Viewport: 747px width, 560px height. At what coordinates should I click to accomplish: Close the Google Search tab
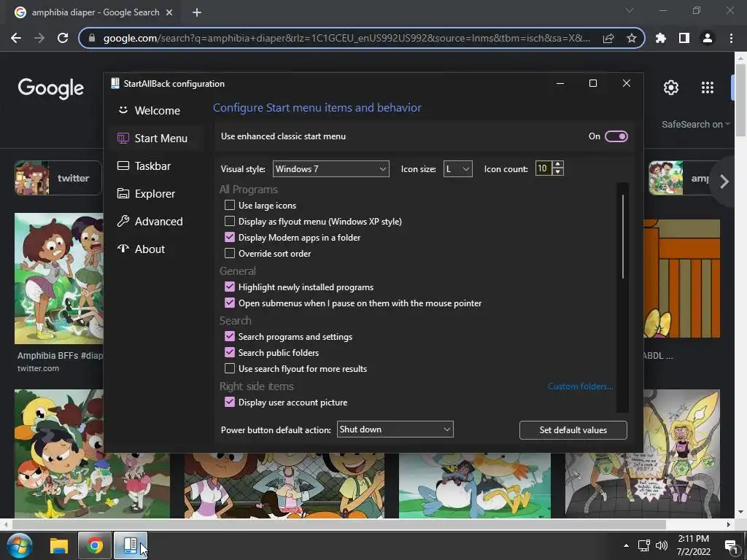click(169, 12)
